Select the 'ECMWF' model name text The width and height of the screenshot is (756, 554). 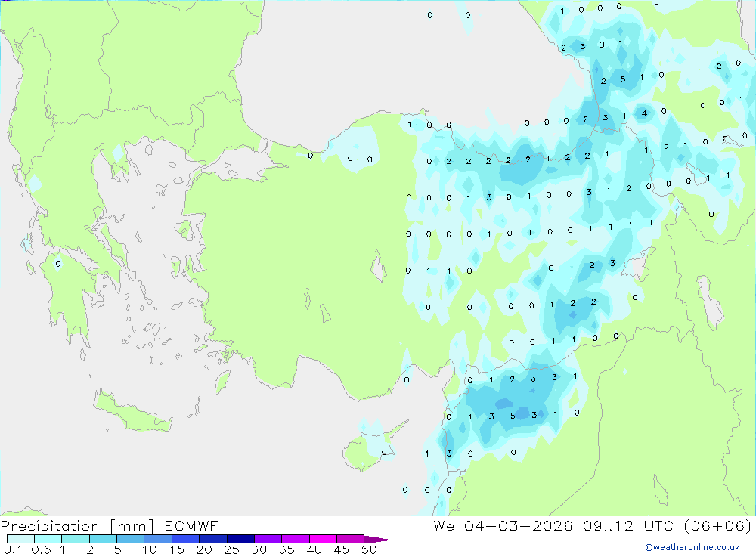191,526
